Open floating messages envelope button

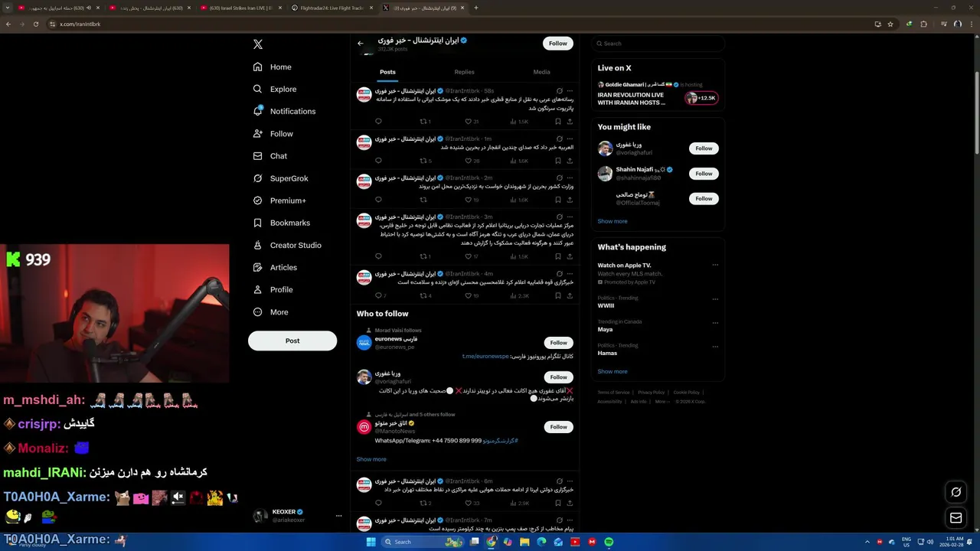(x=955, y=518)
